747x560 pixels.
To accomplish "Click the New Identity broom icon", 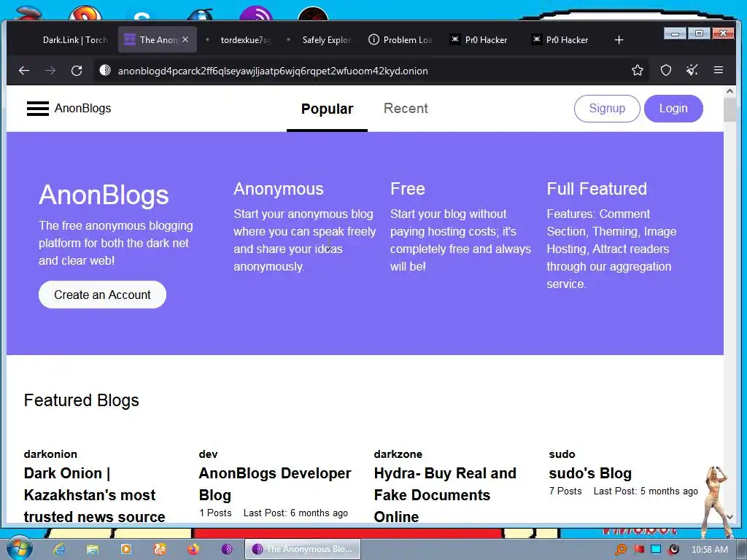I will [x=692, y=71].
